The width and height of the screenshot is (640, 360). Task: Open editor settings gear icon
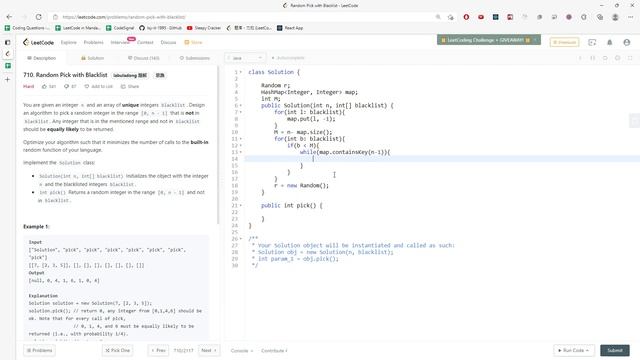(618, 58)
